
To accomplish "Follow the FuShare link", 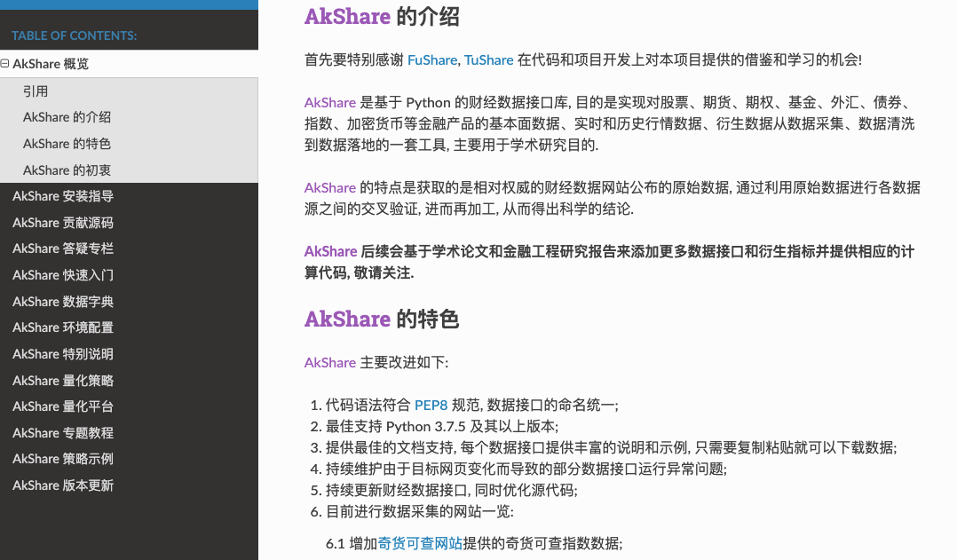I will tap(432, 59).
